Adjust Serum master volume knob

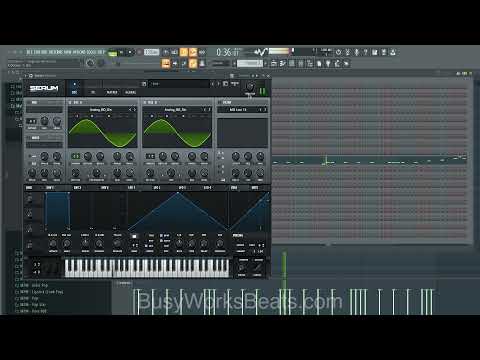tap(249, 86)
